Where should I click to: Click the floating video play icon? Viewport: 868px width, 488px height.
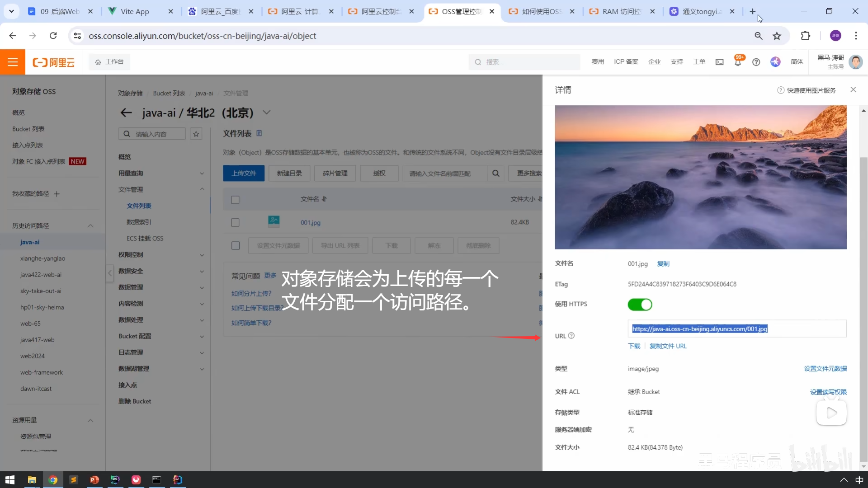(831, 413)
